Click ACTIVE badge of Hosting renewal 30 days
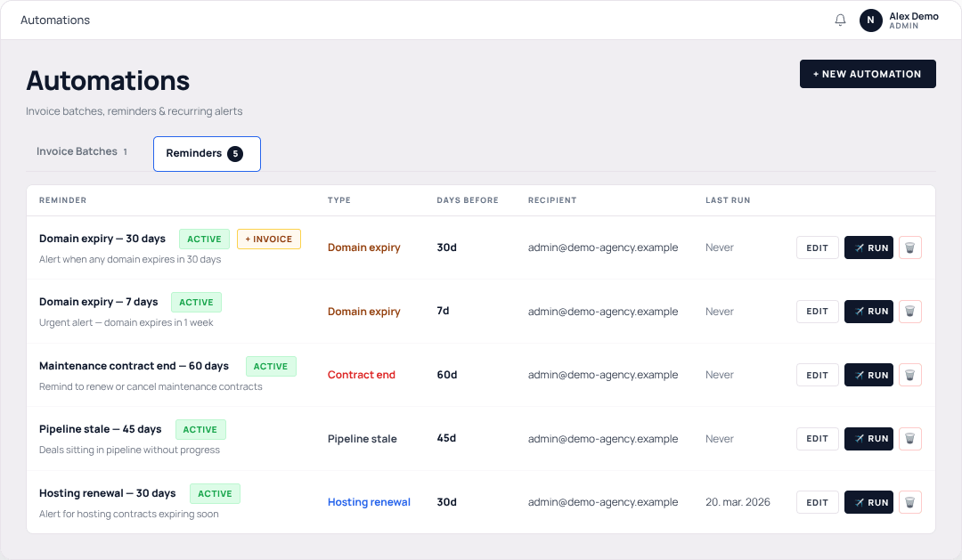Viewport: 962px width, 560px height. (x=215, y=494)
